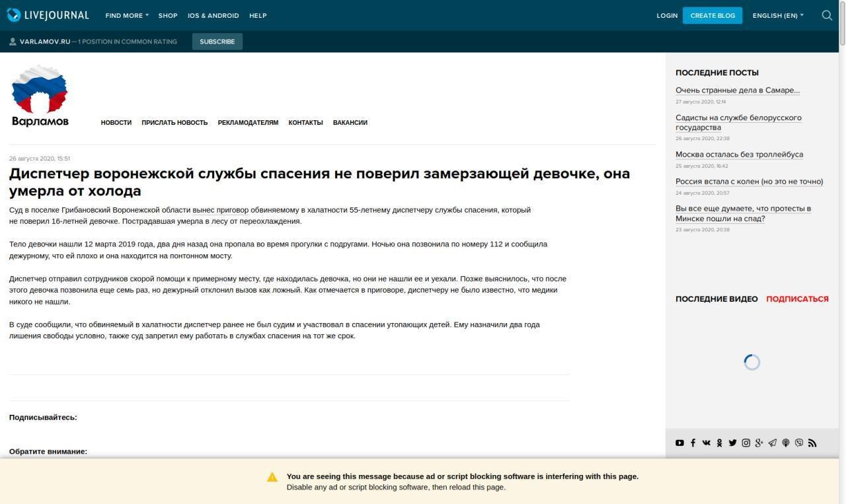Viewport: 846px width, 504px height.
Task: Click the Обратите внимание: label
Action: point(48,452)
